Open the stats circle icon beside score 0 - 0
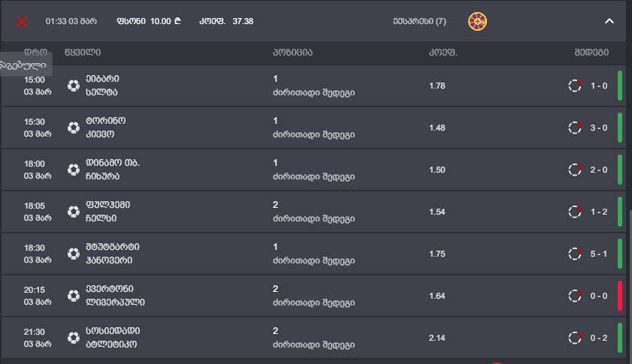632x364 pixels. 575,296
